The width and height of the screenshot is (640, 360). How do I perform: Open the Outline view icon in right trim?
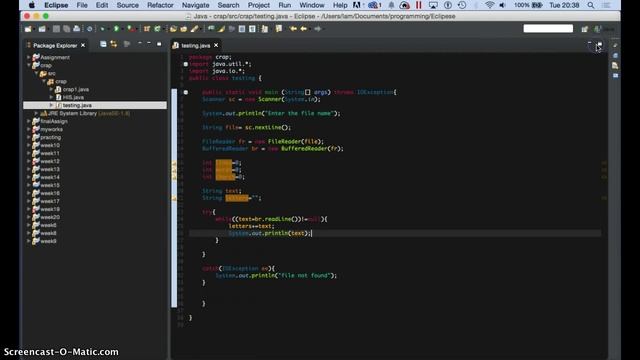tap(615, 55)
